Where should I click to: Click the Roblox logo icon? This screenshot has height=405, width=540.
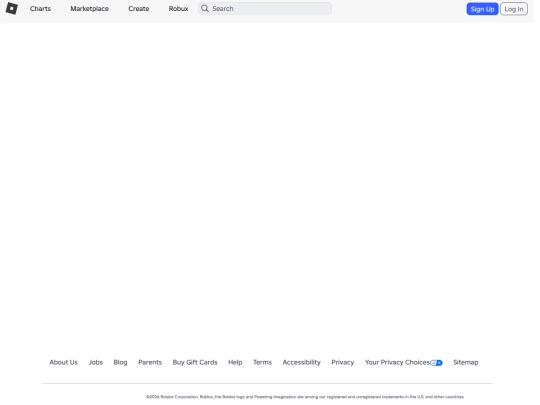12,9
